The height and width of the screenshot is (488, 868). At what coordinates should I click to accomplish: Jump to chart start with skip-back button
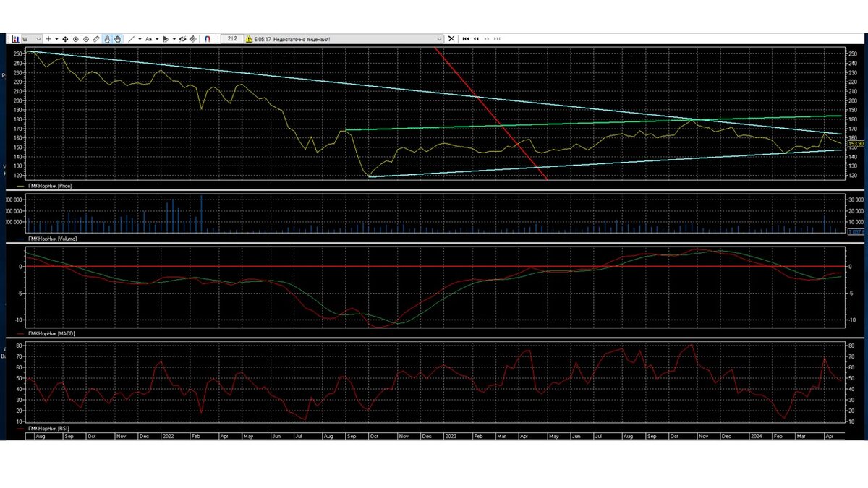click(x=466, y=39)
